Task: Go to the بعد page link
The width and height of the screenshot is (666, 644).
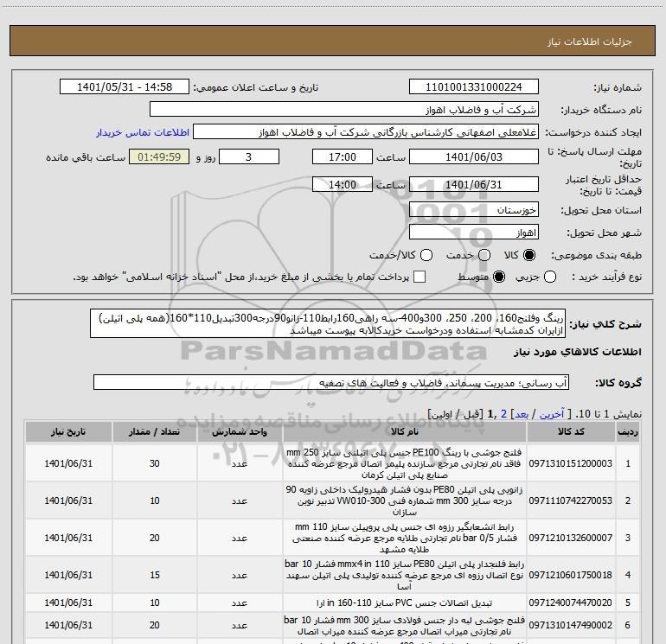Action: point(522,414)
